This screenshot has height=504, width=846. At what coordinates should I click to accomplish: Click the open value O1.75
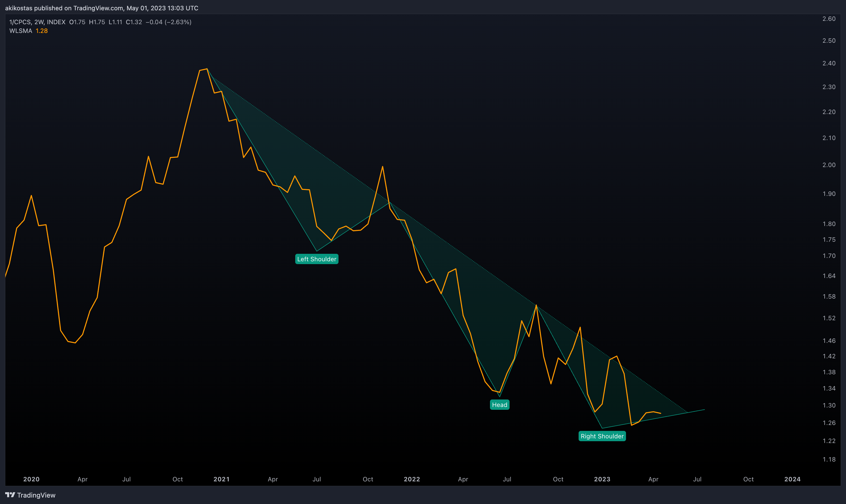(77, 22)
